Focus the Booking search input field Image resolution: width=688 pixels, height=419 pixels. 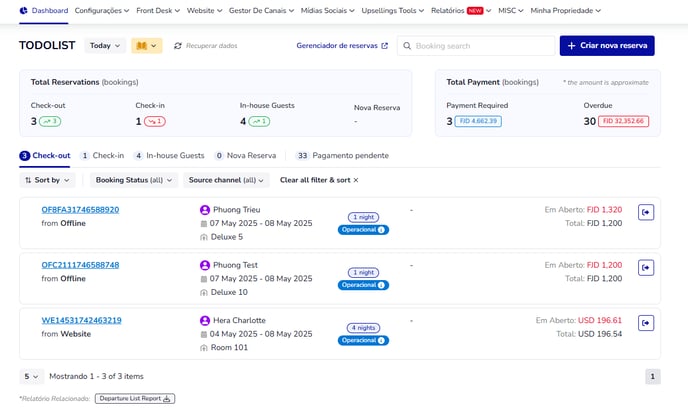tap(476, 46)
